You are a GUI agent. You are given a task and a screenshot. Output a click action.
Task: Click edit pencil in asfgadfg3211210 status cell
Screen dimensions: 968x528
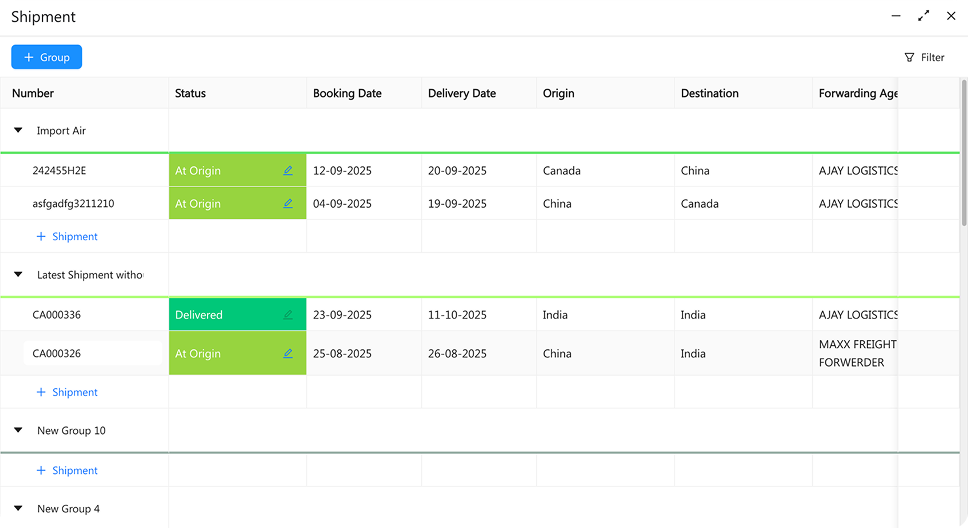click(288, 204)
